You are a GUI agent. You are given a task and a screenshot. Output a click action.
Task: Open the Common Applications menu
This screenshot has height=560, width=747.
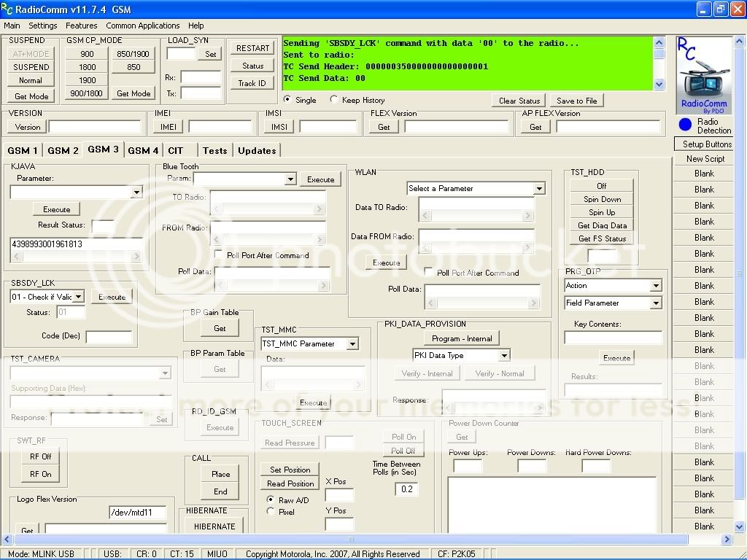[x=142, y=26]
